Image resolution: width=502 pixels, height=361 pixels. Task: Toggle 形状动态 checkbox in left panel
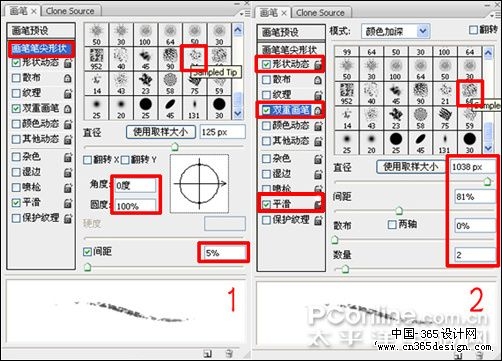pos(16,62)
